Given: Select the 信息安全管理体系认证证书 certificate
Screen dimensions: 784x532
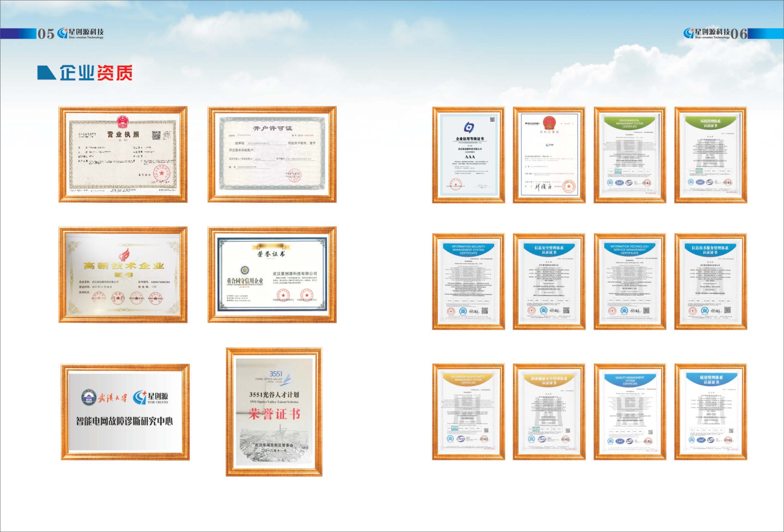Looking at the screenshot, I should (x=549, y=281).
